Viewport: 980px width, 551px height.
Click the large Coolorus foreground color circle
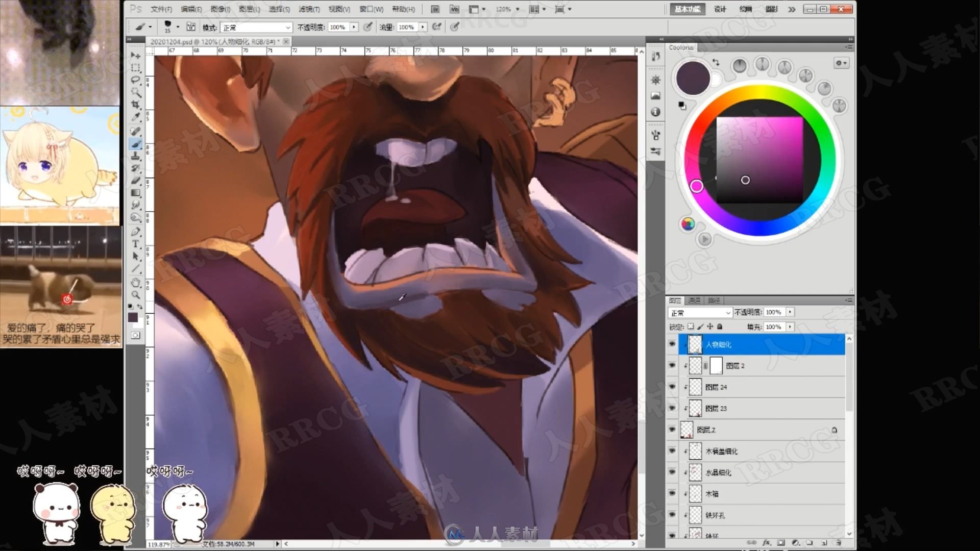693,78
